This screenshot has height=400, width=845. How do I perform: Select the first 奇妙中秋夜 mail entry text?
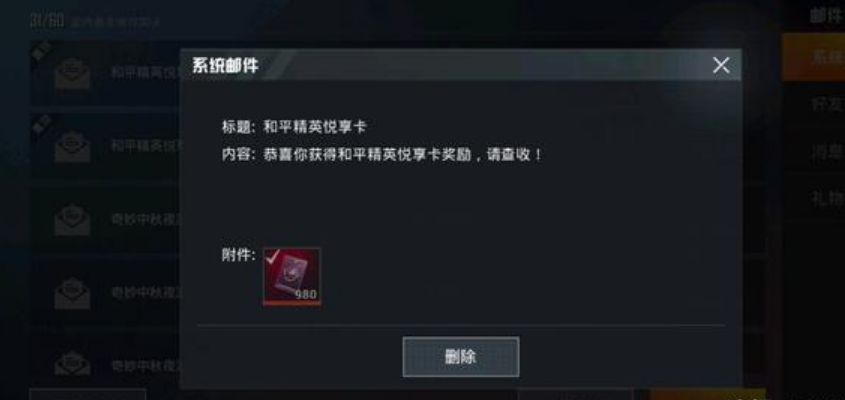pyautogui.click(x=146, y=220)
